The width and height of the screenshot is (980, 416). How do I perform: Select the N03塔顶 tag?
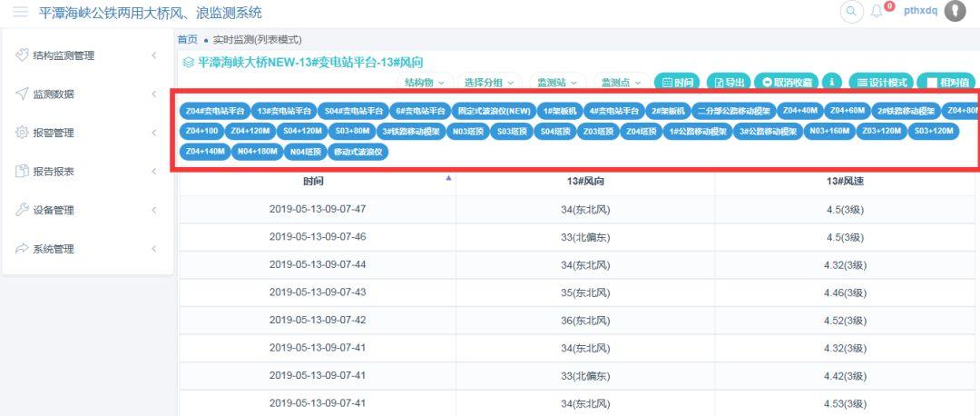(467, 132)
